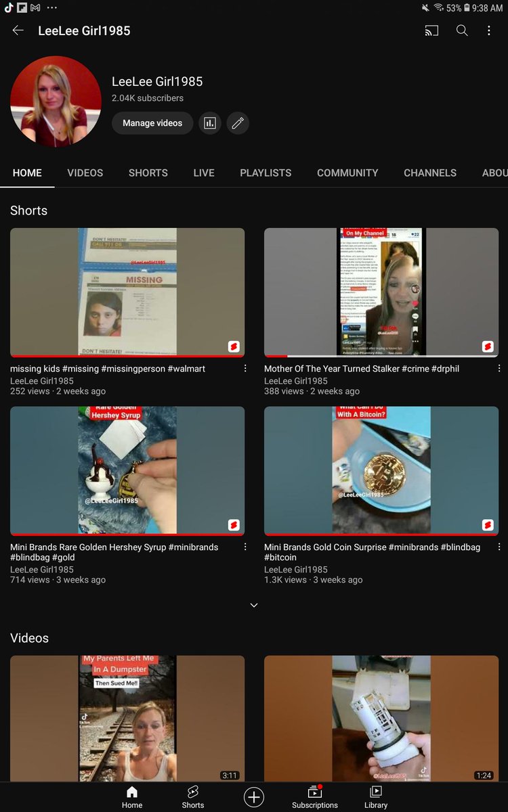Open options for Gold Coin Surprise short
508x812 pixels.
click(x=499, y=547)
